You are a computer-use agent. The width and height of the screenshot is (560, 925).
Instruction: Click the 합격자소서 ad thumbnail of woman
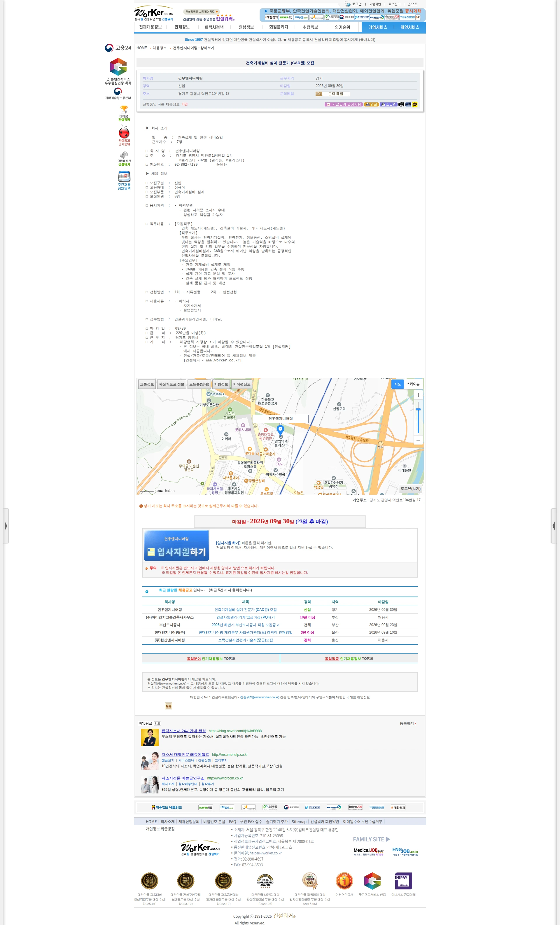[x=150, y=737]
